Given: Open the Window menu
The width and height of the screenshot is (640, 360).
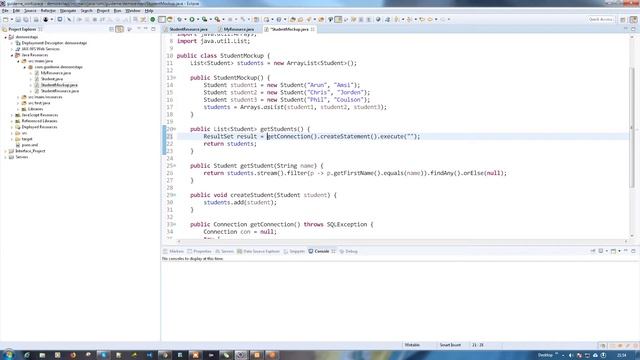Looking at the screenshot, I should 133,11.
